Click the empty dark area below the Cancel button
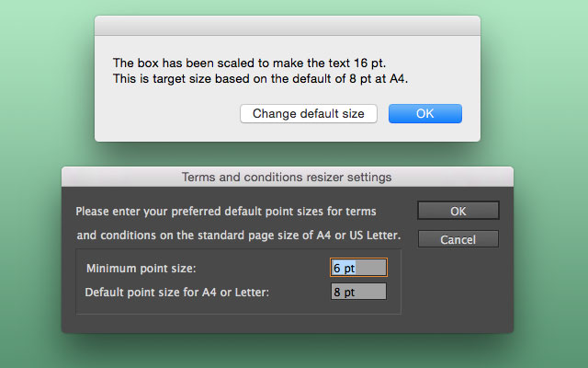The image size is (588, 368). click(x=458, y=289)
